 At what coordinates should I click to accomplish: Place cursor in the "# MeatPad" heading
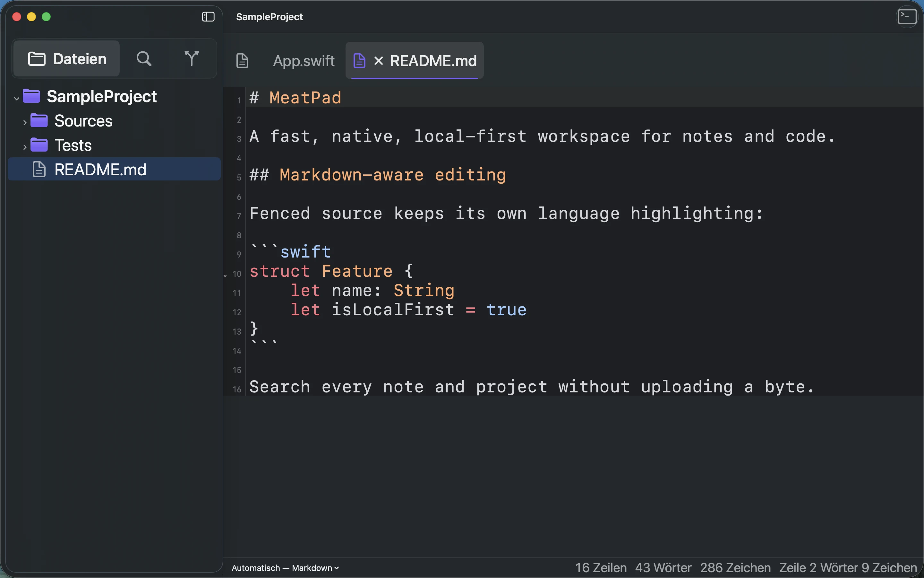295,98
